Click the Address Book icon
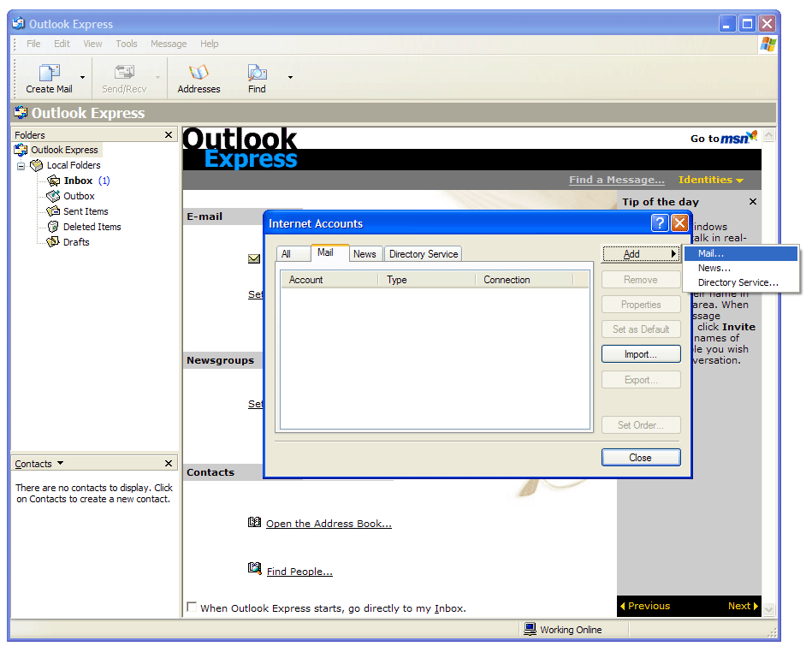 pyautogui.click(x=254, y=522)
